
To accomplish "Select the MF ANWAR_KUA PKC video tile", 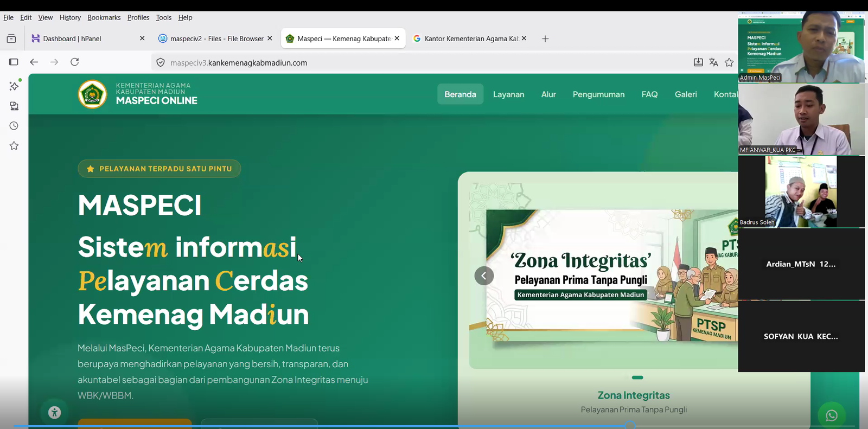I will [801, 119].
